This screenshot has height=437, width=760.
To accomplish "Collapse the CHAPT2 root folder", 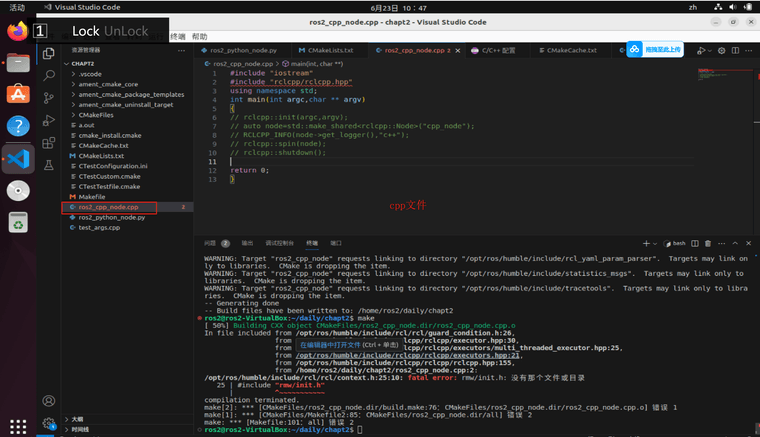I will [x=82, y=63].
